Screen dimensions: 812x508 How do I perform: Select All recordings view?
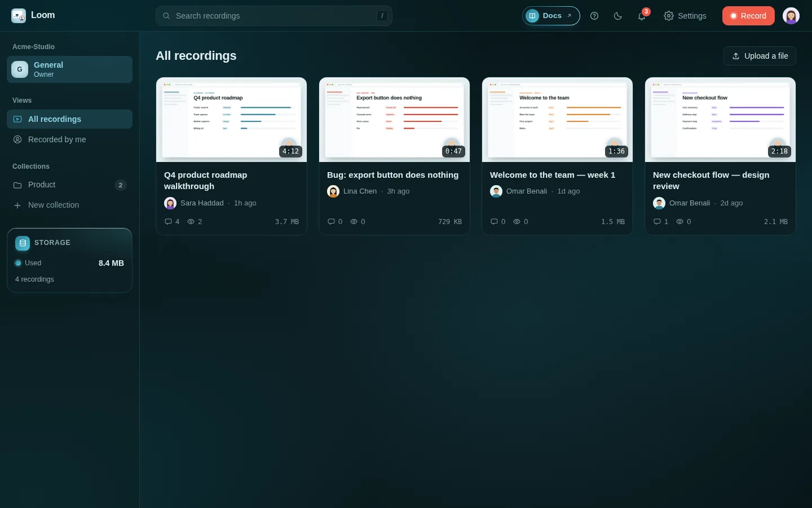coord(70,119)
